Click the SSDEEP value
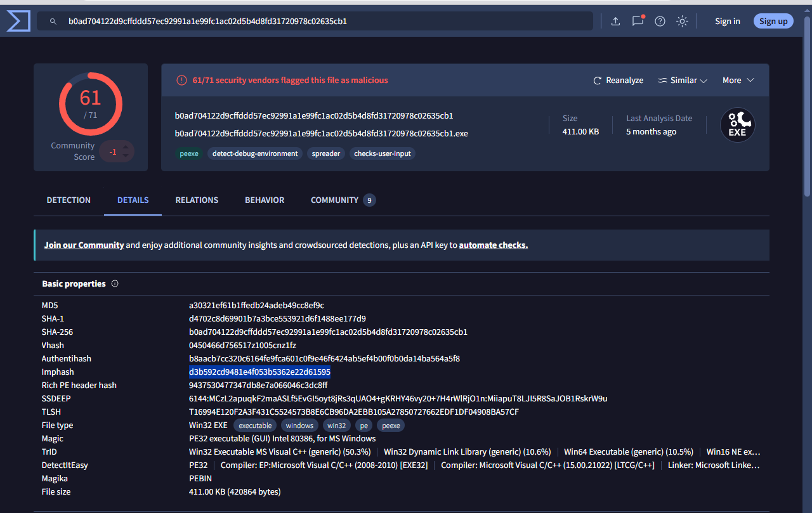 click(x=398, y=399)
